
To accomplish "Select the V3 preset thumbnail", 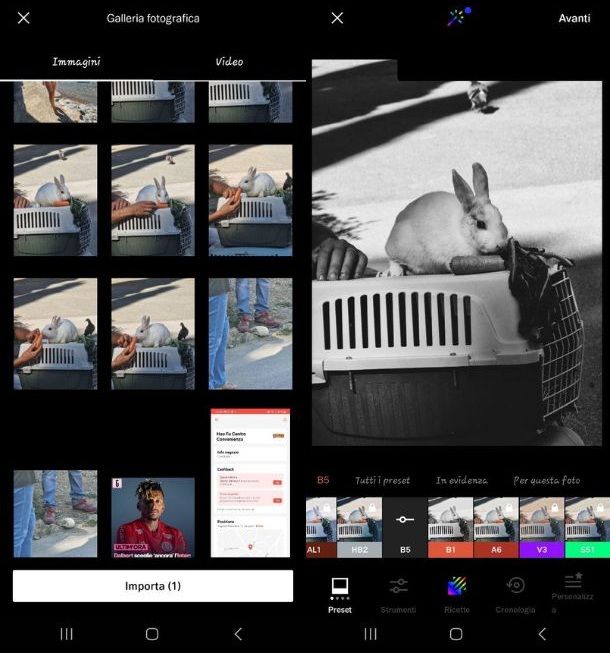I will click(542, 527).
